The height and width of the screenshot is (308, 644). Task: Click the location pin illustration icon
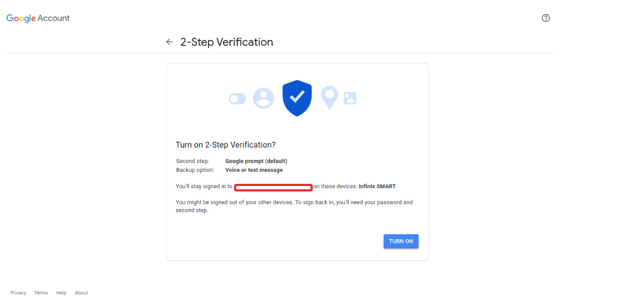point(329,97)
